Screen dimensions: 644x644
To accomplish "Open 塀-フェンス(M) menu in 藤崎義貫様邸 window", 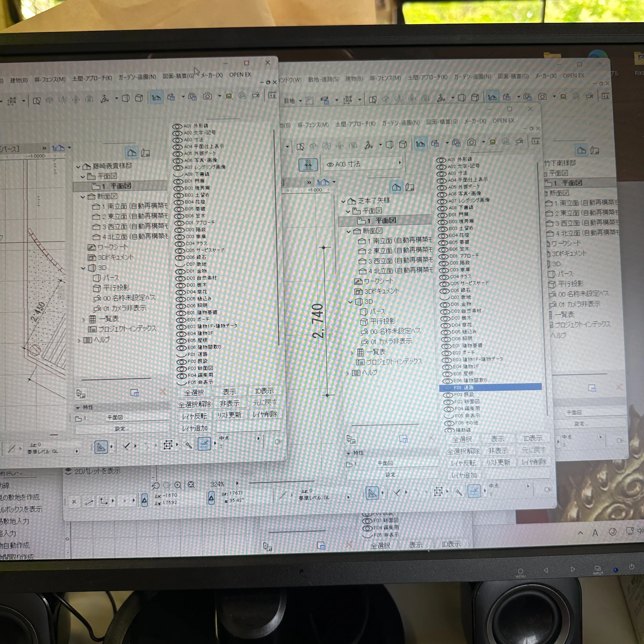I will 50,79.
